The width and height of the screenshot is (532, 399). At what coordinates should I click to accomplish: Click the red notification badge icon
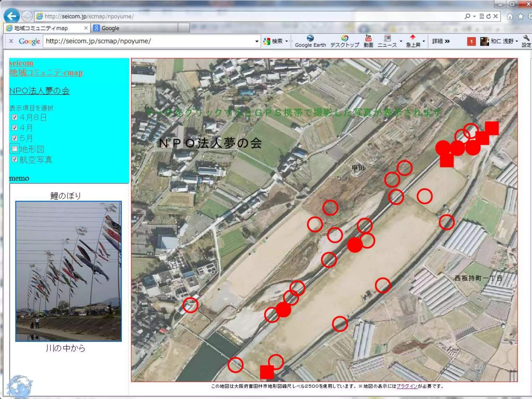tap(471, 41)
